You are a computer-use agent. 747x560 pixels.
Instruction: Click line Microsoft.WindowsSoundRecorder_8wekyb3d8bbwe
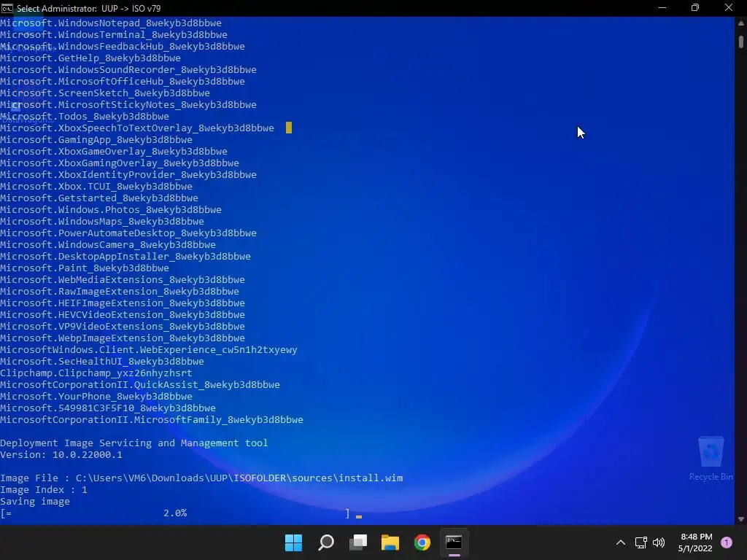coord(128,69)
